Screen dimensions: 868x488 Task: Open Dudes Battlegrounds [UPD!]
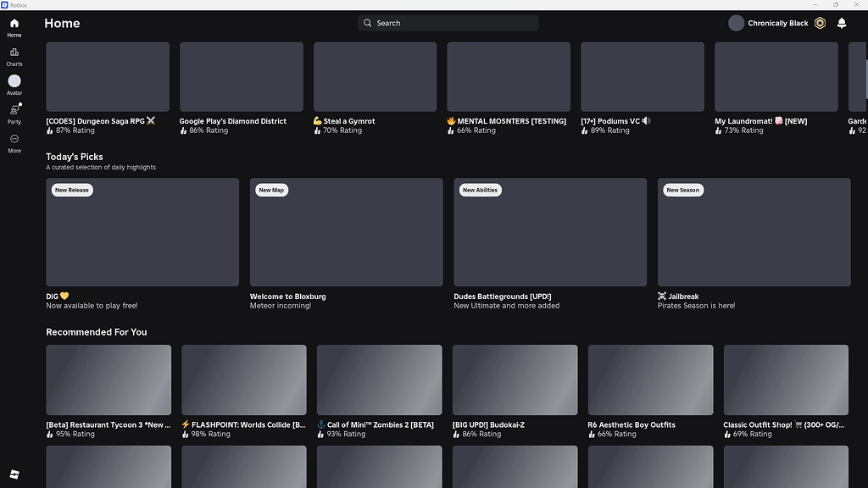[549, 232]
